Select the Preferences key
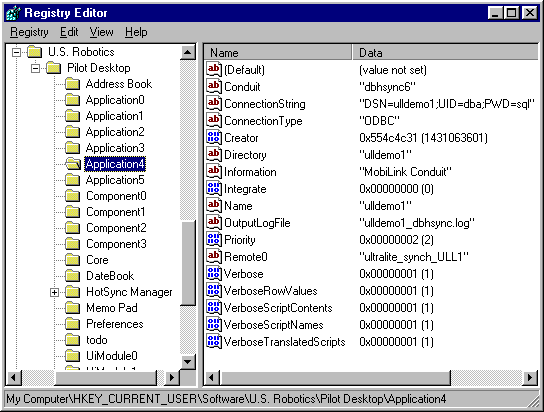Viewport: 544px width, 412px height. click(115, 324)
